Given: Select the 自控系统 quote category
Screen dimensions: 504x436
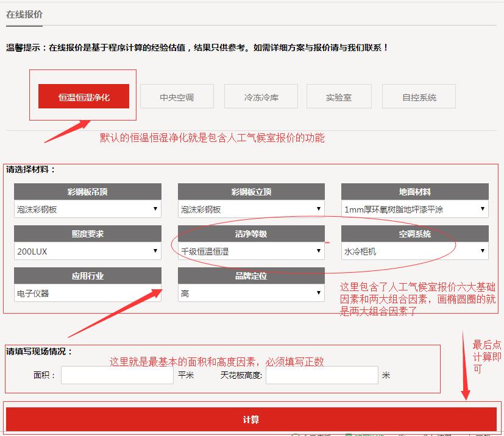Looking at the screenshot, I should pos(419,96).
